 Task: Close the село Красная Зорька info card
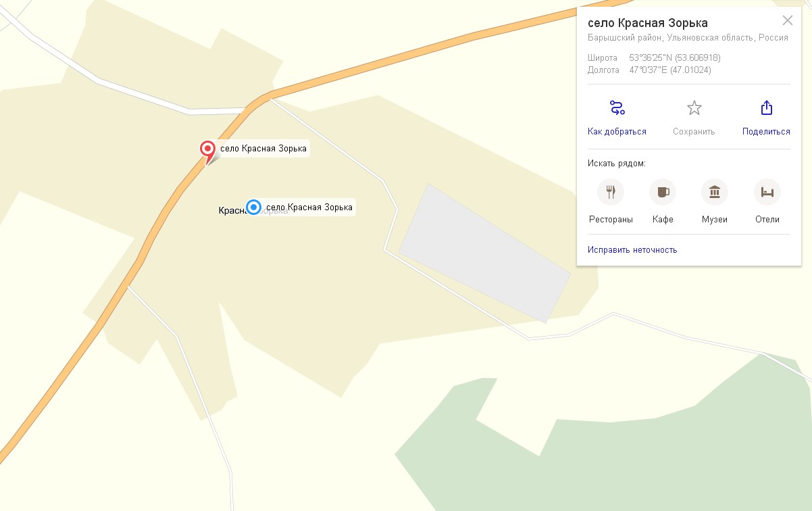point(787,20)
